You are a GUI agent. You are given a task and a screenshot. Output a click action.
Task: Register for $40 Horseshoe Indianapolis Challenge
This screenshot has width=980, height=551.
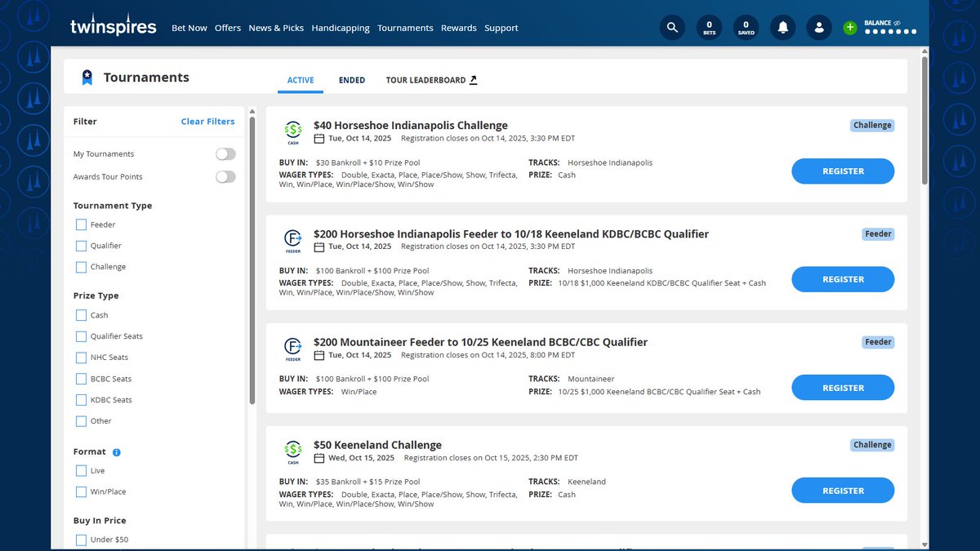(x=843, y=171)
